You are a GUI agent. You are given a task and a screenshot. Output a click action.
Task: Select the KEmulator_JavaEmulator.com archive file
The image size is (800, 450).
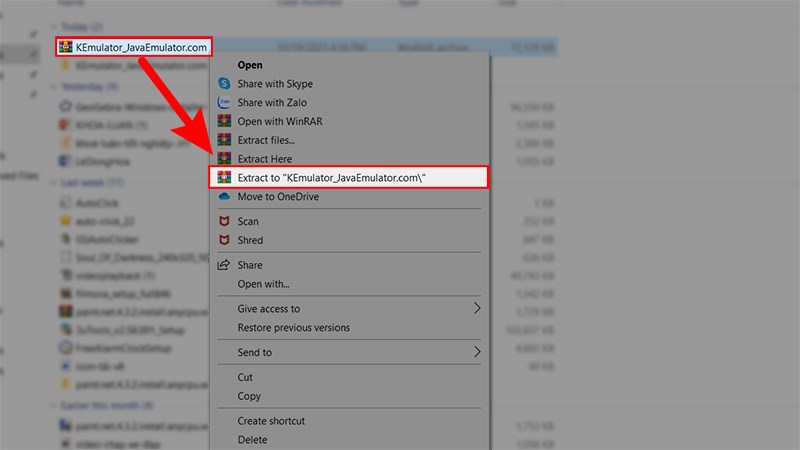134,47
